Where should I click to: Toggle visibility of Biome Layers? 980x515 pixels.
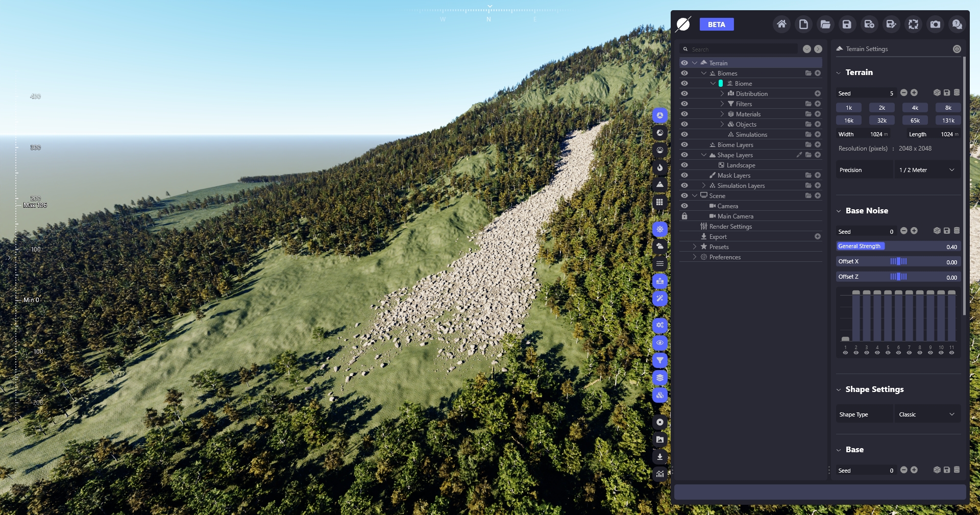coord(684,145)
